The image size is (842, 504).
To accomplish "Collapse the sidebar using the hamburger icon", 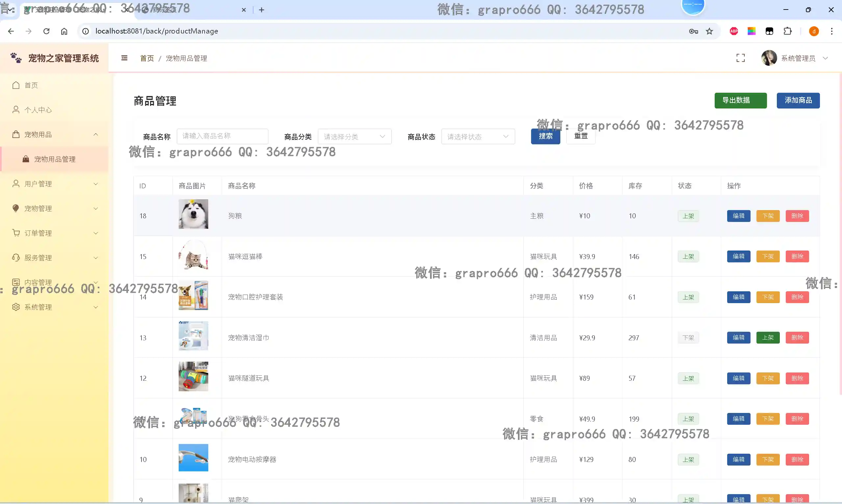I will point(124,58).
